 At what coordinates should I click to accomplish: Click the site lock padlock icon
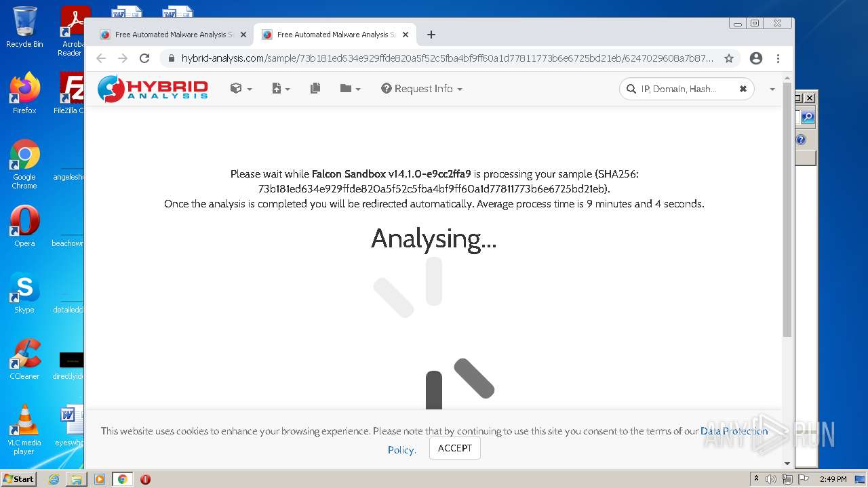point(171,58)
